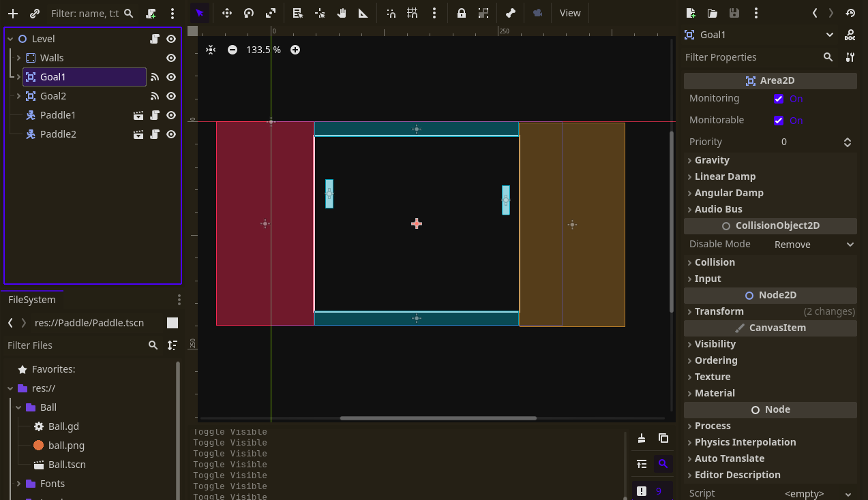
Task: Open online documentation for Goal1
Action: pos(851,34)
